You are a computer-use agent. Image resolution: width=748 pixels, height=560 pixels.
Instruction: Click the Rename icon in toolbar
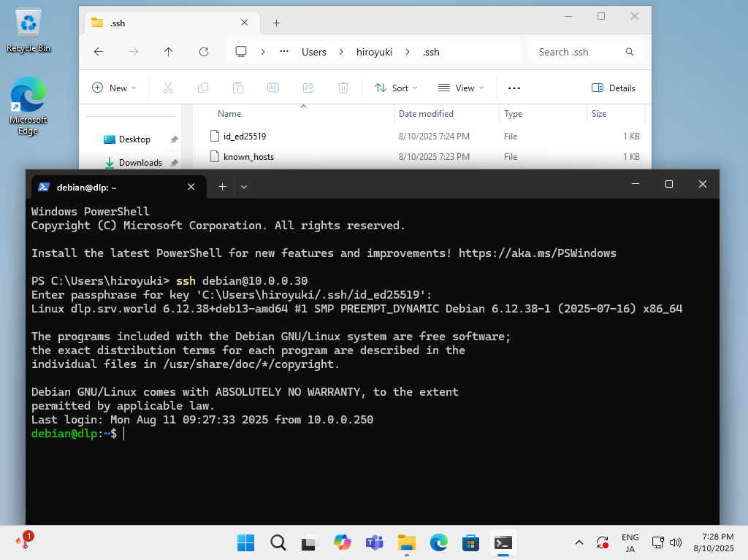273,88
